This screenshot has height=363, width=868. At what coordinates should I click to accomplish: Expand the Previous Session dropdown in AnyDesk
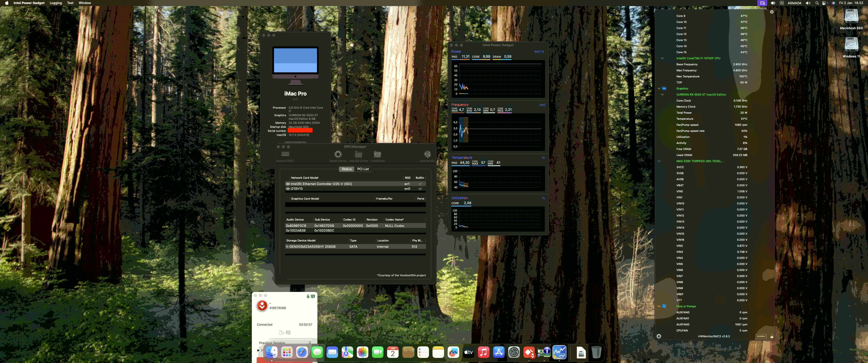[310, 343]
